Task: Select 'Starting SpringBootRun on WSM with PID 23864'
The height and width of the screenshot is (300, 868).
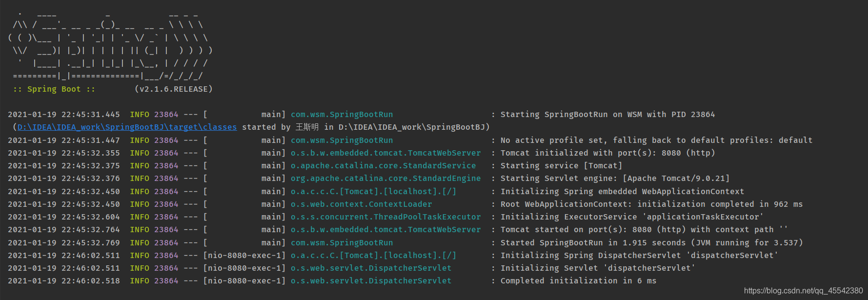Action: 607,115
